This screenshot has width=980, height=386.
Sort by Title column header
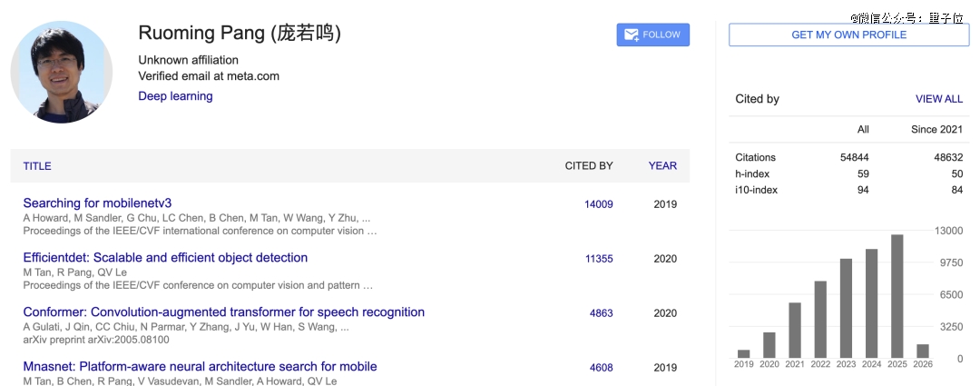pos(37,166)
